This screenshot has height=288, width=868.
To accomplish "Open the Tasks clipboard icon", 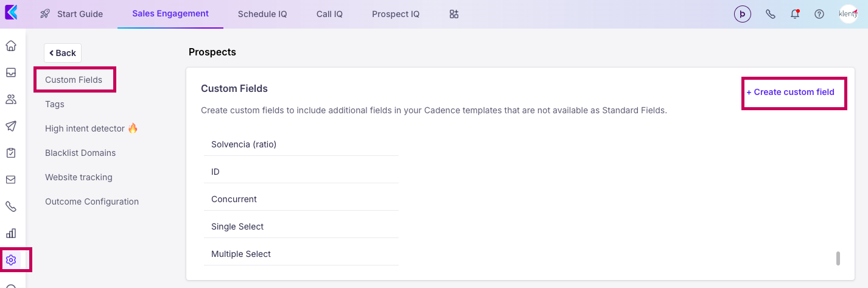I will click(11, 153).
